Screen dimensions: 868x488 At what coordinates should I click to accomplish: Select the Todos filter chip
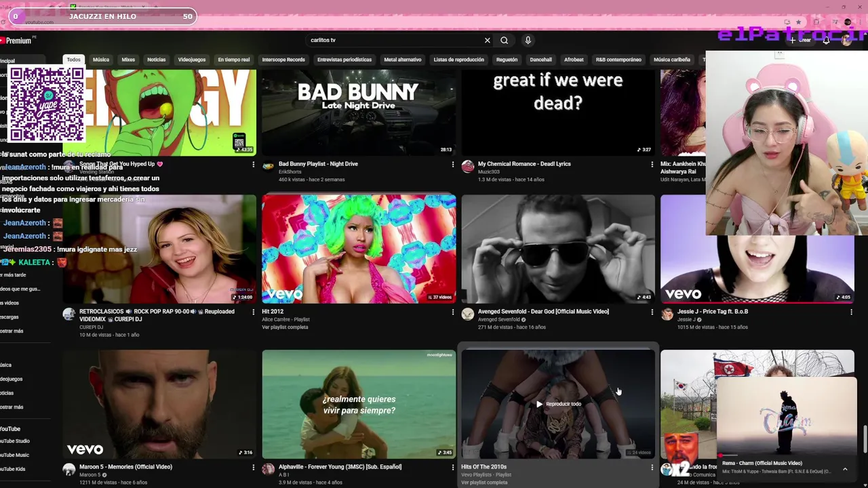coord(73,60)
